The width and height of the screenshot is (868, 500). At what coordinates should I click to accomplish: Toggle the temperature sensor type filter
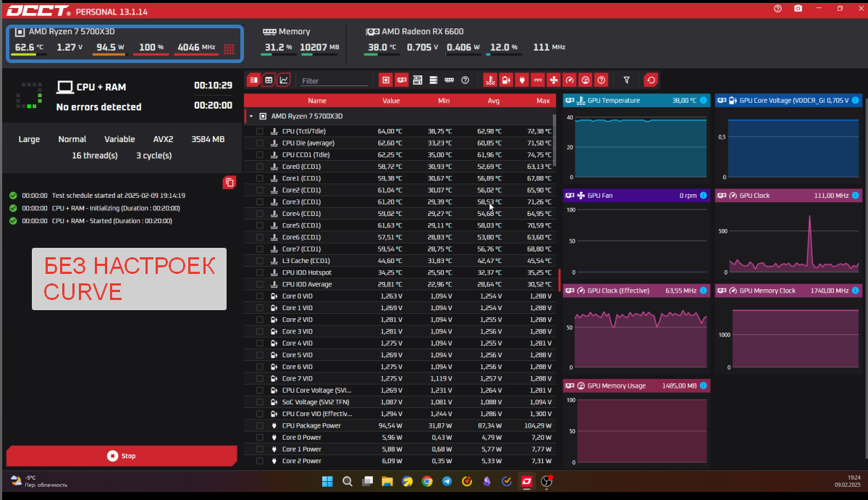point(490,80)
